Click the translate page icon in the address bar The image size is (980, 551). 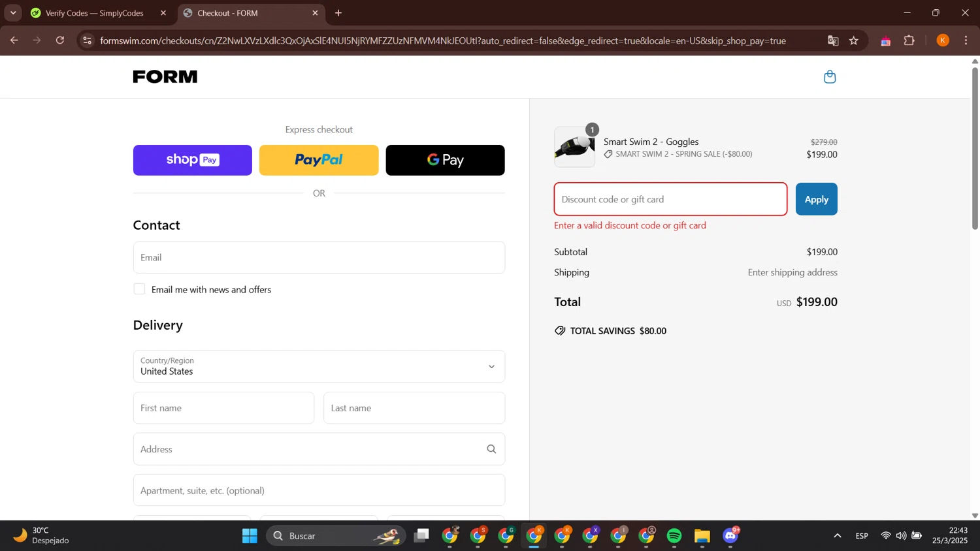[x=833, y=40]
